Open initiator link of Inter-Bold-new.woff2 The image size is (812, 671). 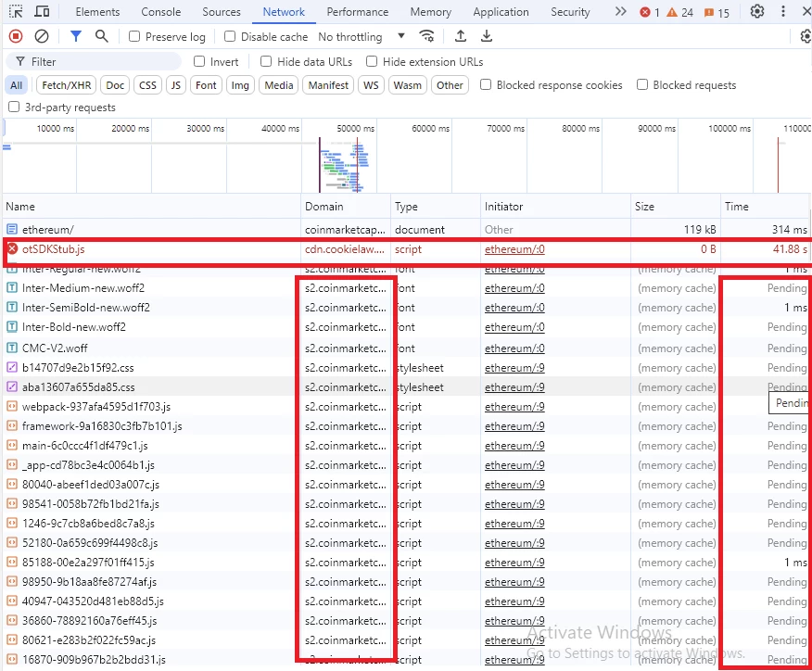click(x=514, y=327)
